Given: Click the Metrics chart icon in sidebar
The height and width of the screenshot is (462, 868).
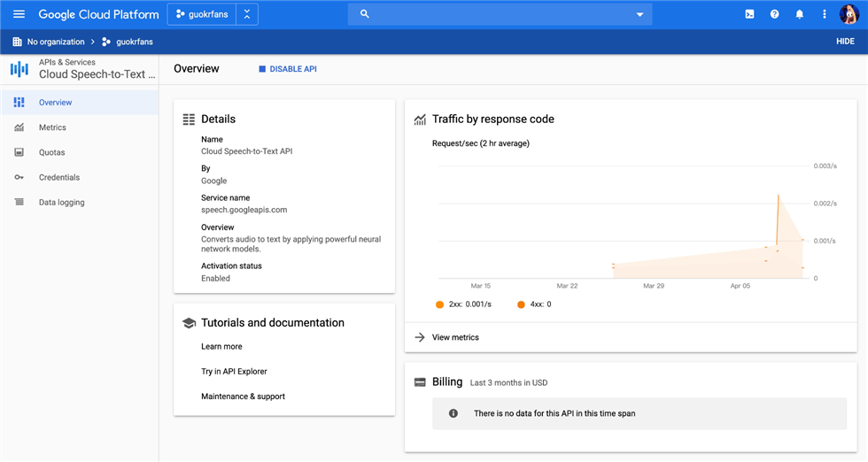Looking at the screenshot, I should (x=19, y=127).
